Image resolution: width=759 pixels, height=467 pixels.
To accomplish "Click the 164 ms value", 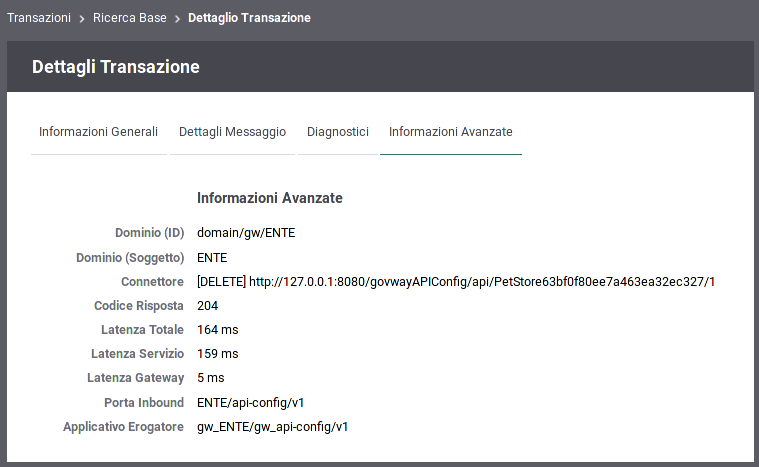I will pyautogui.click(x=218, y=330).
